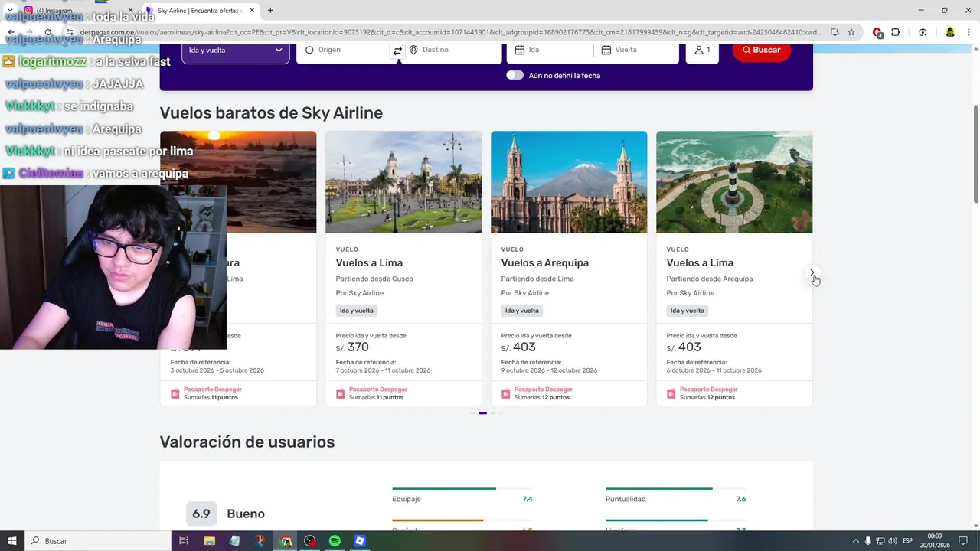Click the Puntualidad rating progress bar
The height and width of the screenshot is (551, 980).
(675, 488)
